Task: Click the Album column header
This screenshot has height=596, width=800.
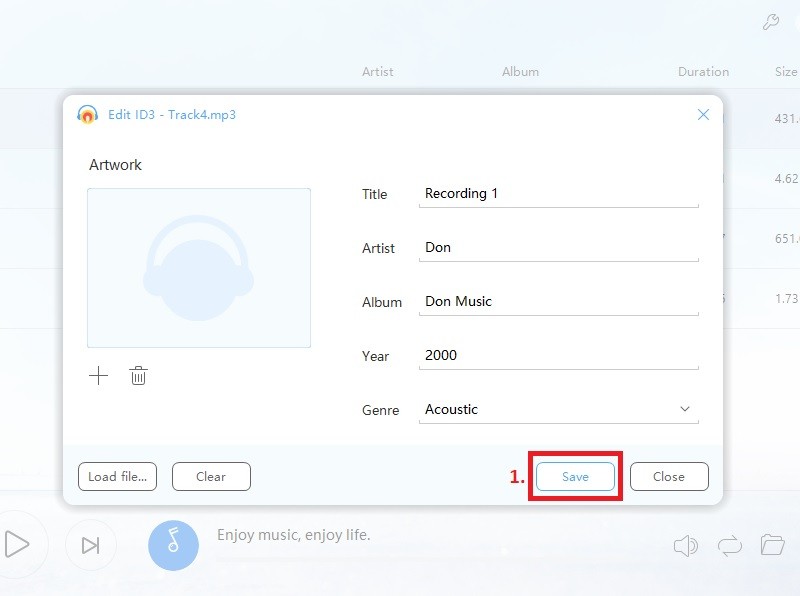Action: 520,71
